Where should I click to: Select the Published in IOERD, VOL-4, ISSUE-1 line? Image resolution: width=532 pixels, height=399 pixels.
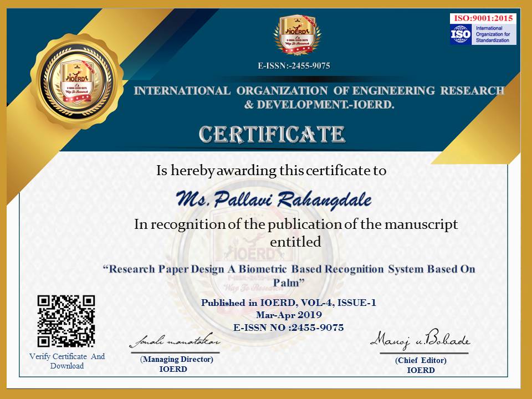tap(288, 303)
